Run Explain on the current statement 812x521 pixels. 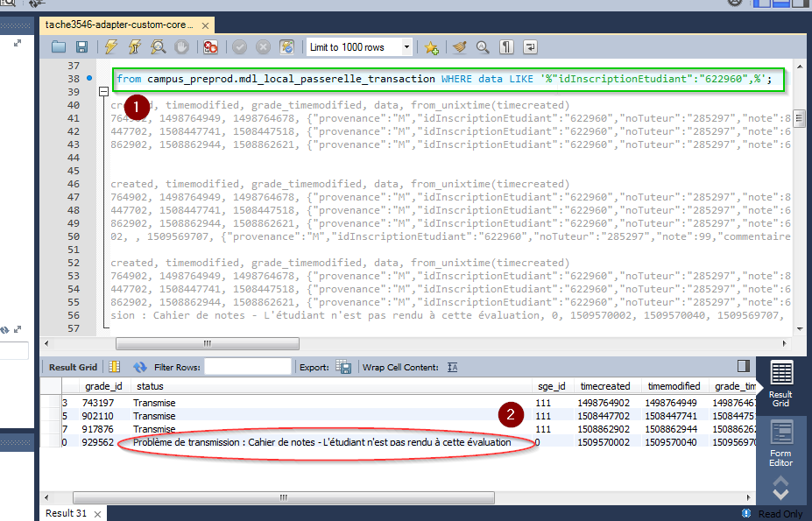[x=159, y=47]
